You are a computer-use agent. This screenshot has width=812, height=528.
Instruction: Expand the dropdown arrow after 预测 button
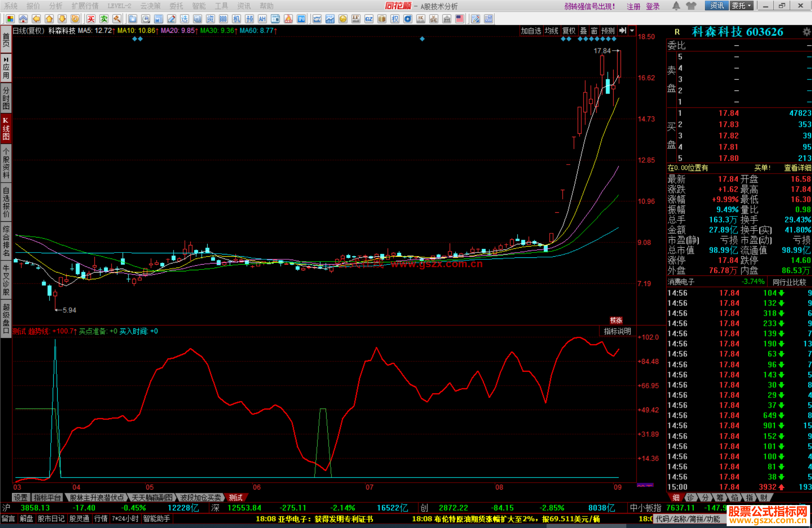tap(632, 31)
